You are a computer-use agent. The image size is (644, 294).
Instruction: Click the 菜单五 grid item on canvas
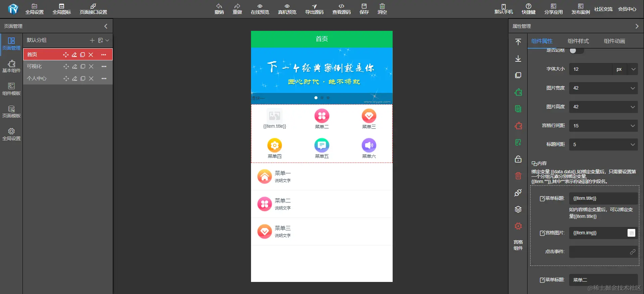point(321,148)
